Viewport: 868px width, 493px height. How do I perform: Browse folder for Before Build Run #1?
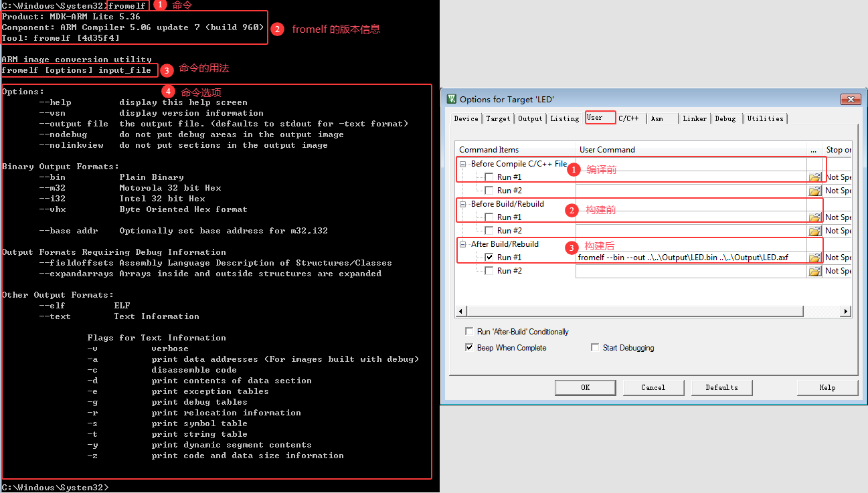814,217
